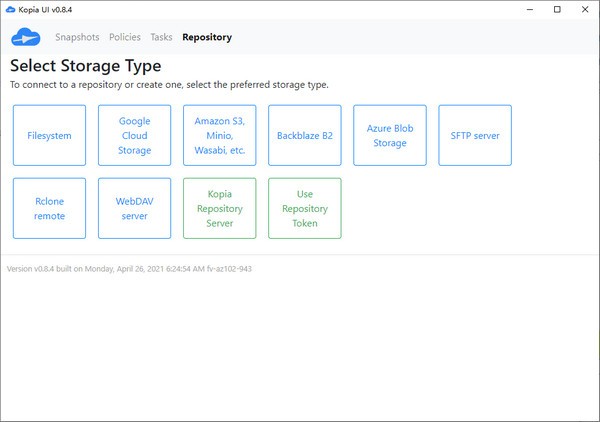Choose Backblaze B2 storage

(305, 135)
